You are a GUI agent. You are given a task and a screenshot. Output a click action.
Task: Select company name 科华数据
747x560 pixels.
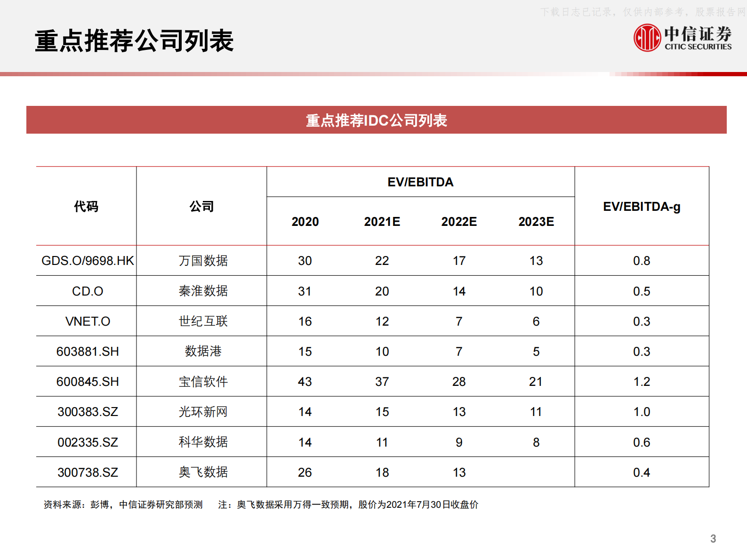pyautogui.click(x=203, y=442)
